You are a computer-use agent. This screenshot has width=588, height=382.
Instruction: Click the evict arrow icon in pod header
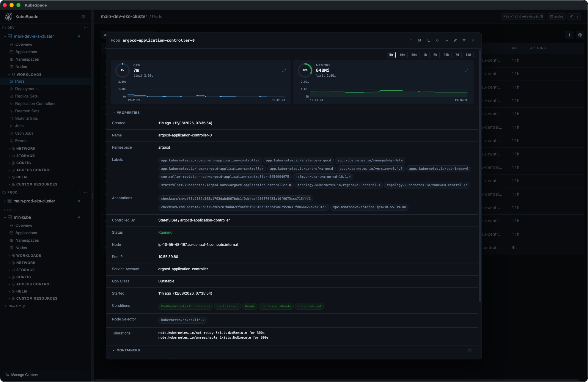point(446,40)
